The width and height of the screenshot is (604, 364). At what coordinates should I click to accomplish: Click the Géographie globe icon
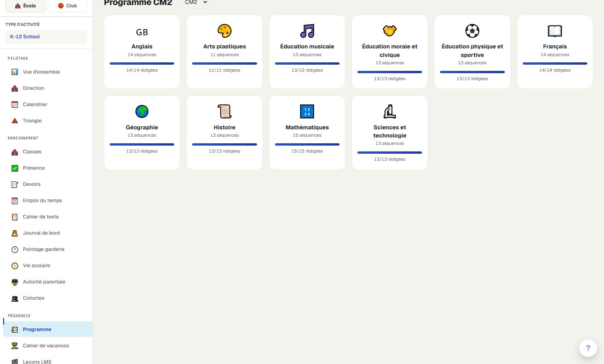coord(142,112)
